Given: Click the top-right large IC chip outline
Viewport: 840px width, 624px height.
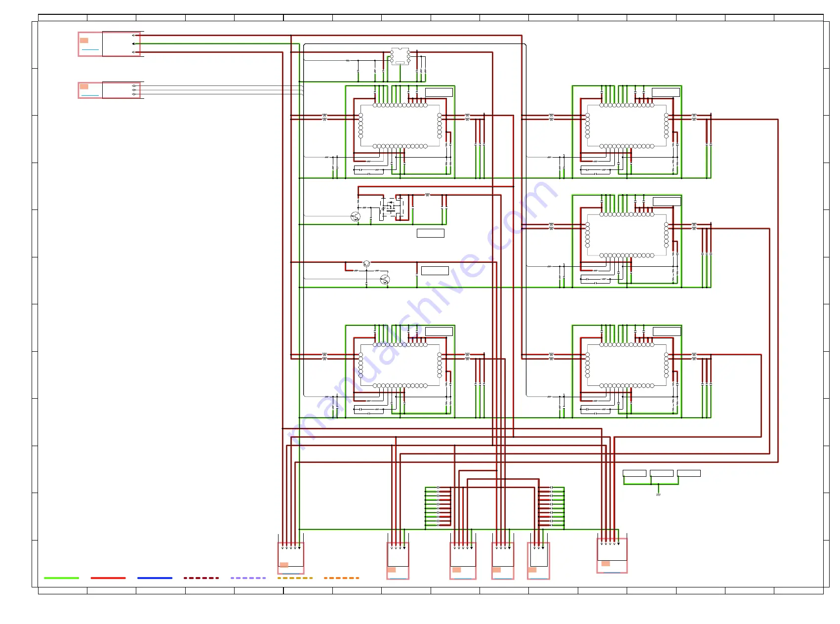Looking at the screenshot, I should pos(627,125).
